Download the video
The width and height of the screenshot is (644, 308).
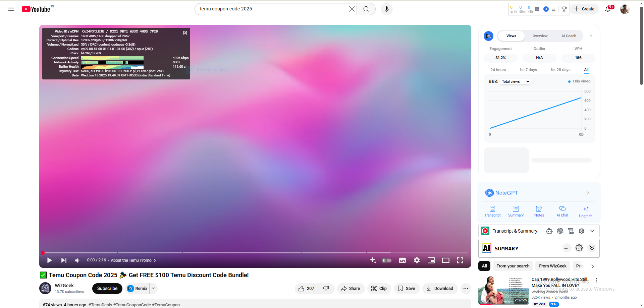tap(440, 289)
